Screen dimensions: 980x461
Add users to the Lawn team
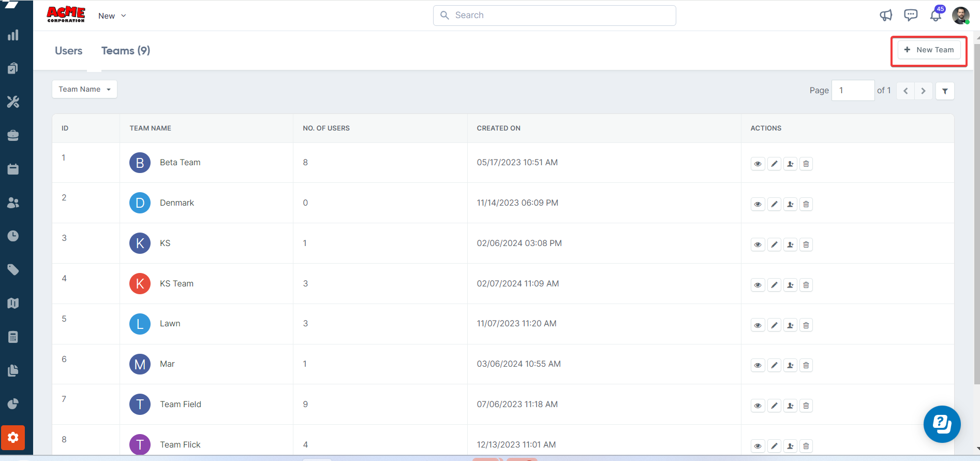[x=790, y=325]
